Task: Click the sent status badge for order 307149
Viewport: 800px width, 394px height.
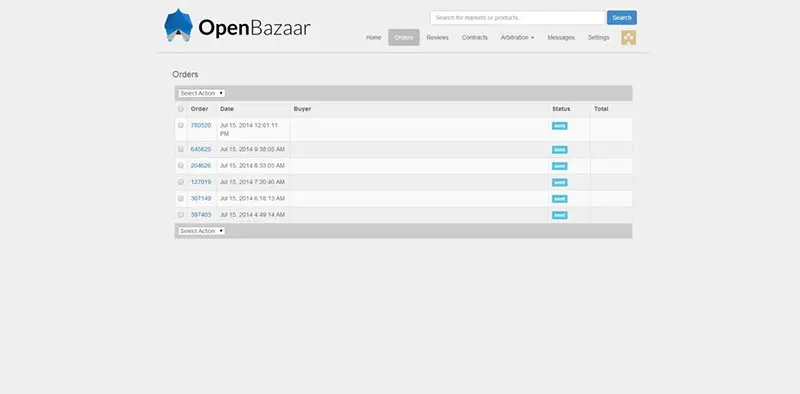Action: click(x=560, y=199)
